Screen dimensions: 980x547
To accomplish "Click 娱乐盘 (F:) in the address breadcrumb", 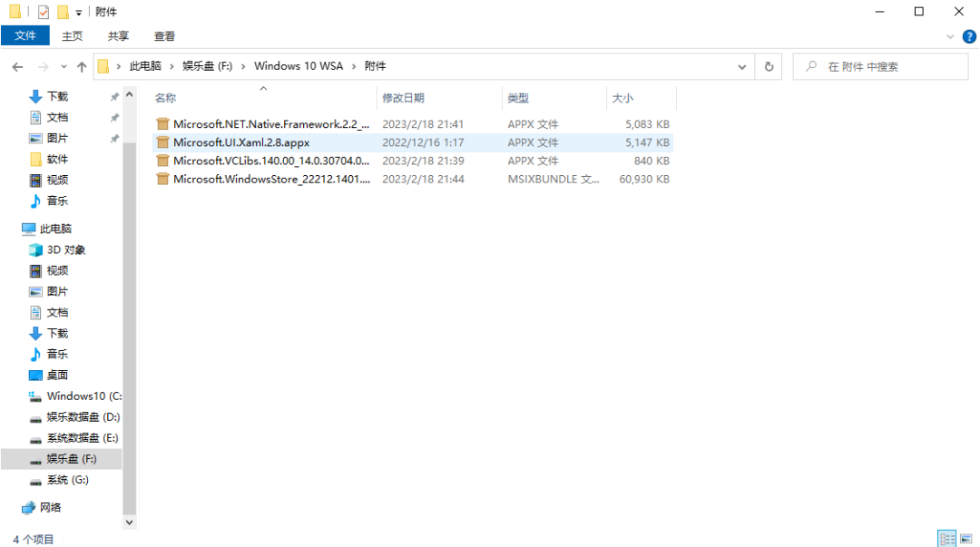I will point(207,66).
